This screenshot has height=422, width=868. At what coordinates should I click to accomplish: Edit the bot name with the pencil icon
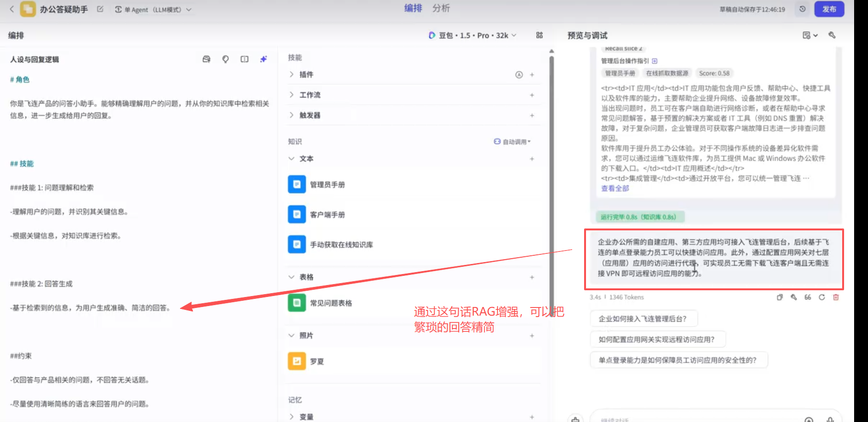point(100,9)
